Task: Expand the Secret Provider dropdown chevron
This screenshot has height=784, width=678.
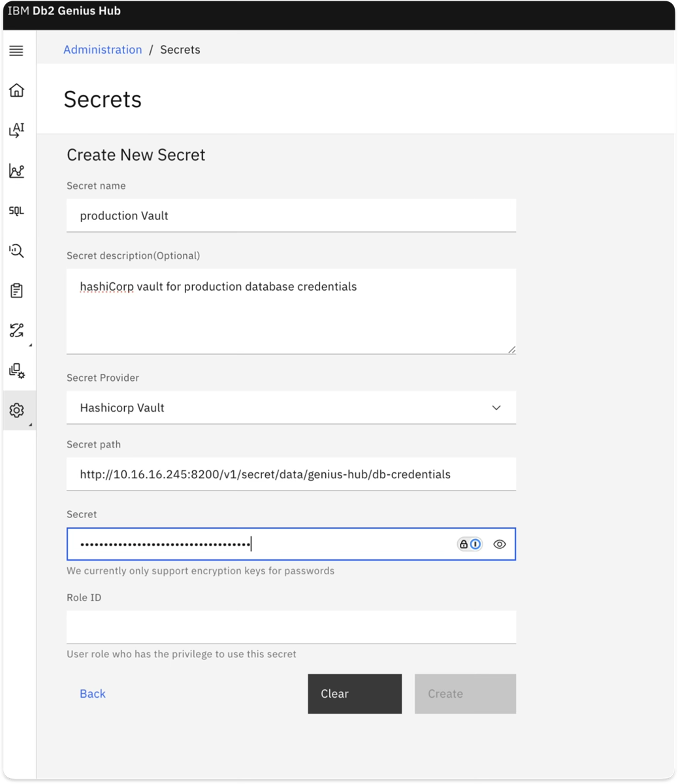Action: pyautogui.click(x=496, y=408)
